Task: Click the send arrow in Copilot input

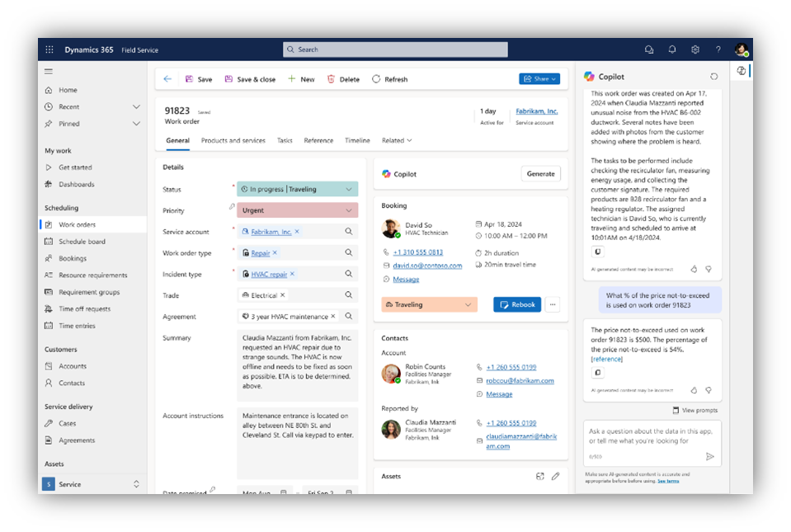Action: coord(709,456)
